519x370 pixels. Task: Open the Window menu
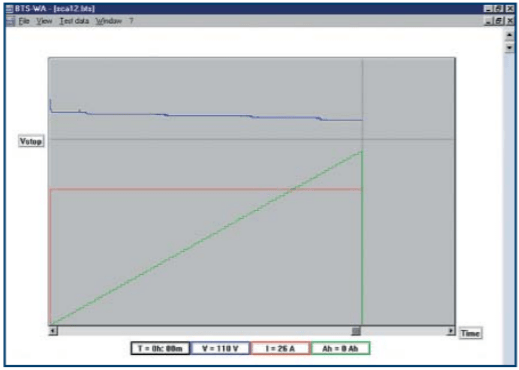pyautogui.click(x=109, y=21)
